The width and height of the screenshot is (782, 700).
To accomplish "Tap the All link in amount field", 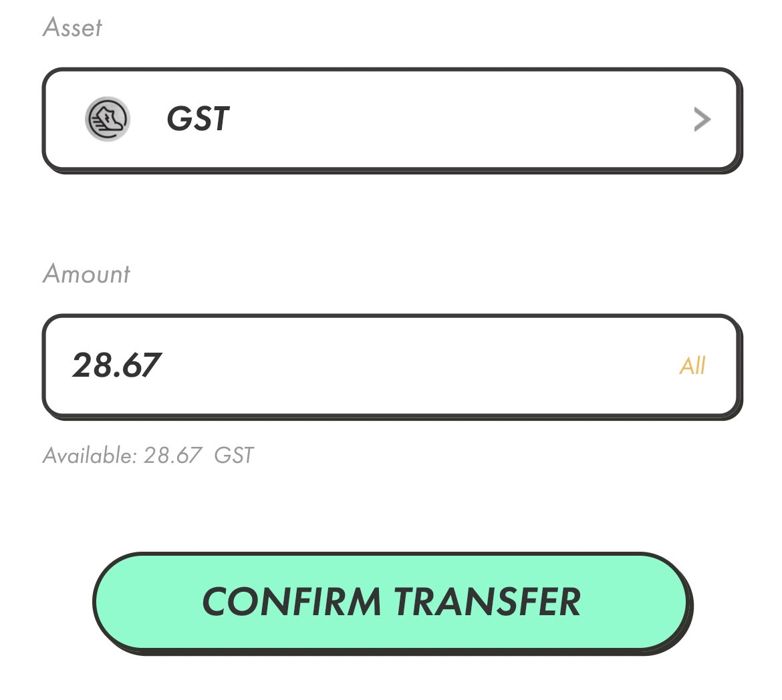I will (x=692, y=366).
